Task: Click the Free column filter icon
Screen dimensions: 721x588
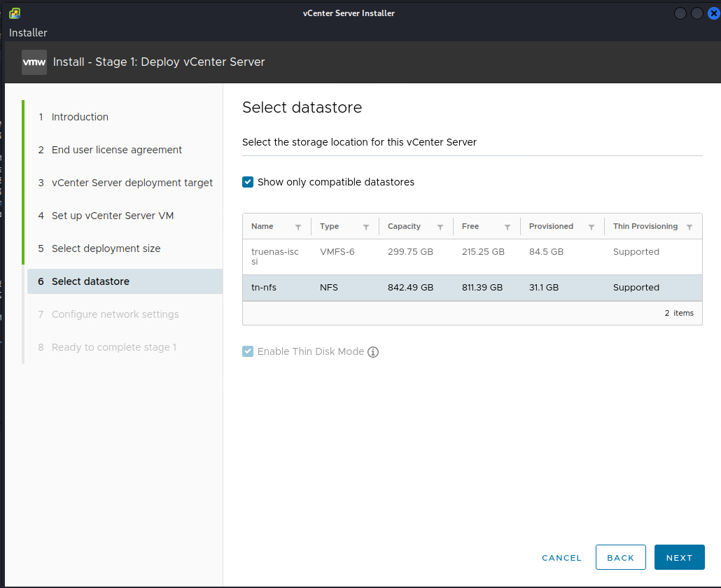Action: pos(507,227)
